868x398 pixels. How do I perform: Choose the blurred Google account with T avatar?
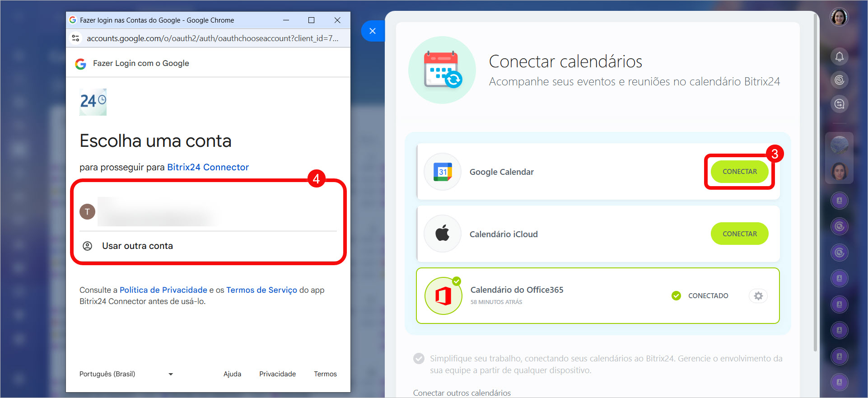pyautogui.click(x=208, y=211)
